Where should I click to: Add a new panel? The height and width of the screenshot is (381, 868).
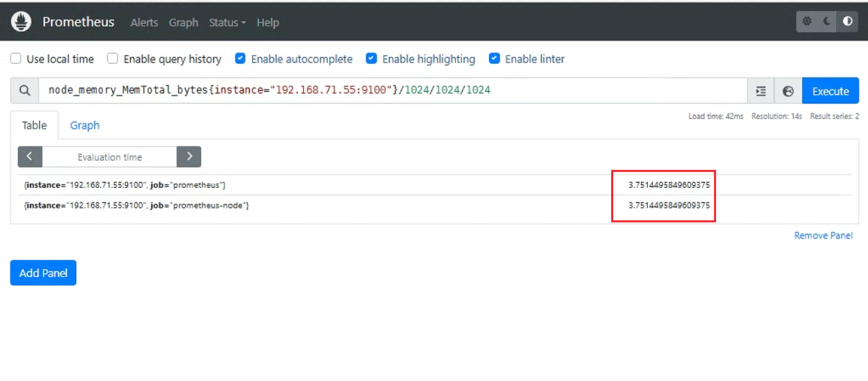(43, 273)
